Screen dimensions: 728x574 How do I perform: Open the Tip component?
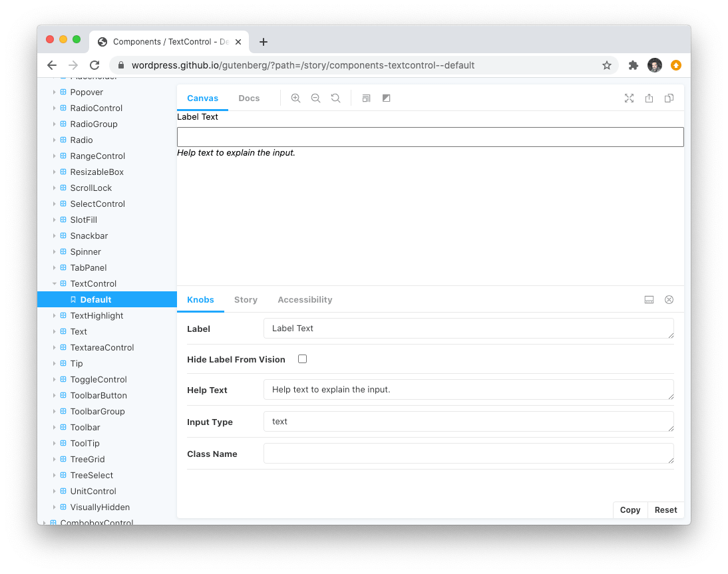[77, 363]
